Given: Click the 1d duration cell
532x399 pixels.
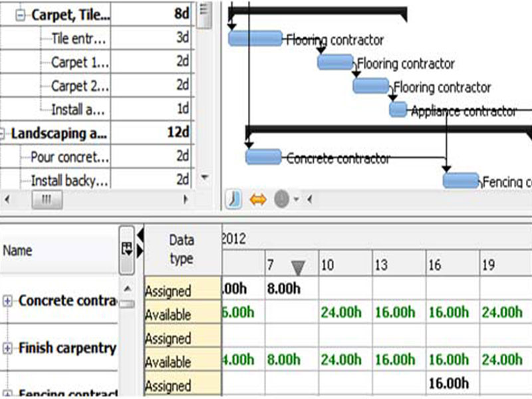Looking at the screenshot, I should point(151,109).
